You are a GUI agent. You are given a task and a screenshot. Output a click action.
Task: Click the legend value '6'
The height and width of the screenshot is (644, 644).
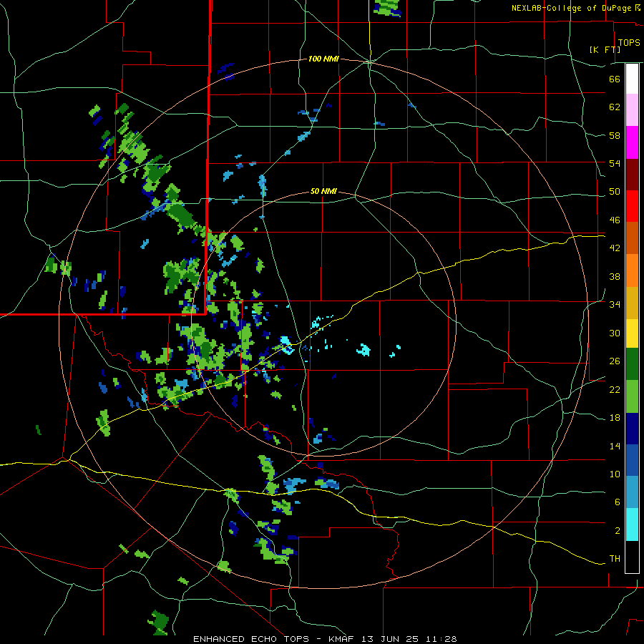(618, 502)
